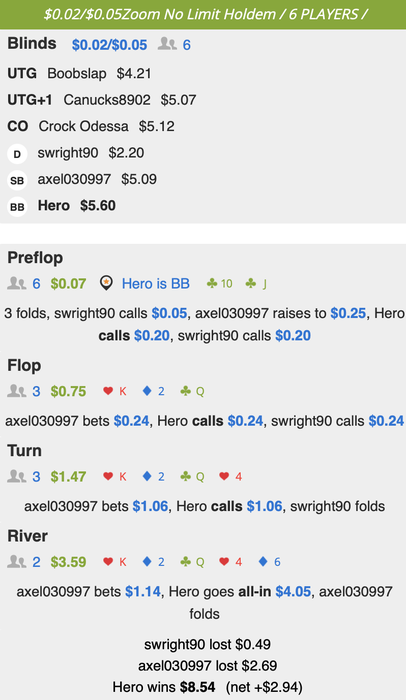
Task: Click the Hero is BB link
Action: (156, 283)
